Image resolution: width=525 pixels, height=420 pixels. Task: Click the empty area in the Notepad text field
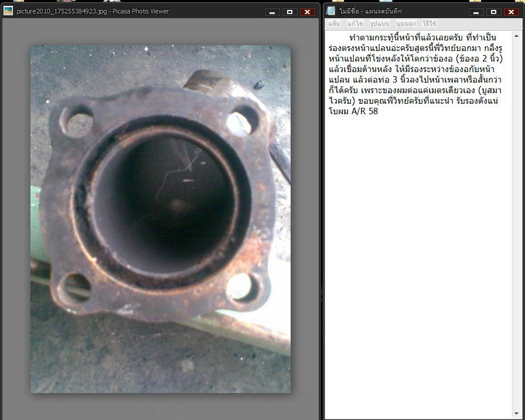click(418, 268)
